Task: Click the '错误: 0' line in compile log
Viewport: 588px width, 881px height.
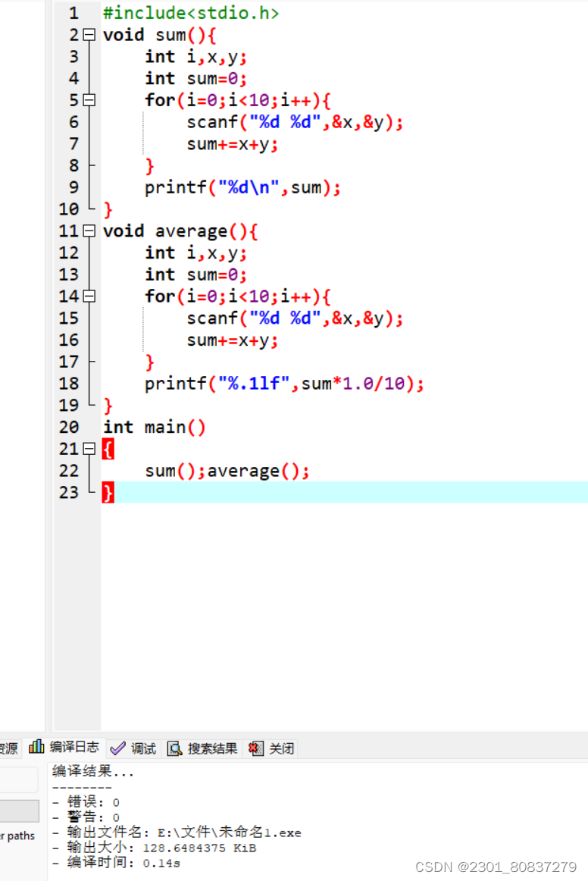Action: pyautogui.click(x=86, y=802)
